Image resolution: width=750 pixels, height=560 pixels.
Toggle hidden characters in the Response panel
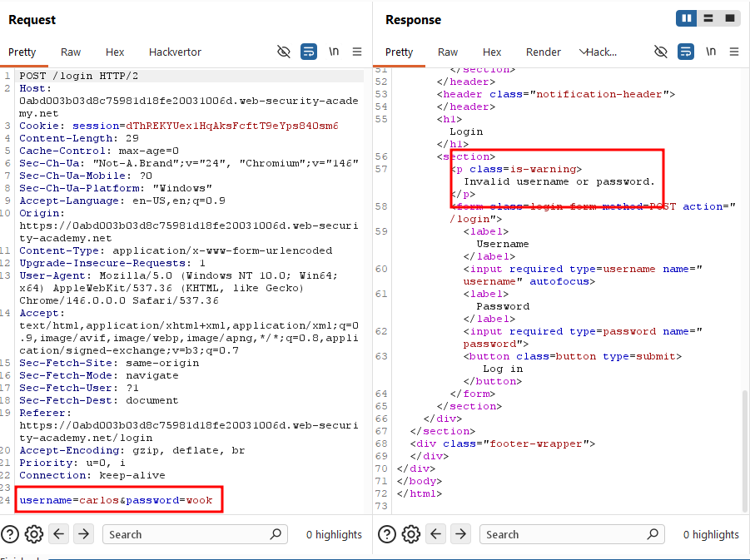661,52
